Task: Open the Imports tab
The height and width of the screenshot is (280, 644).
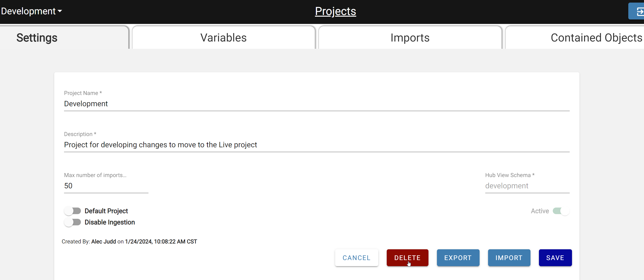Action: coord(410,38)
